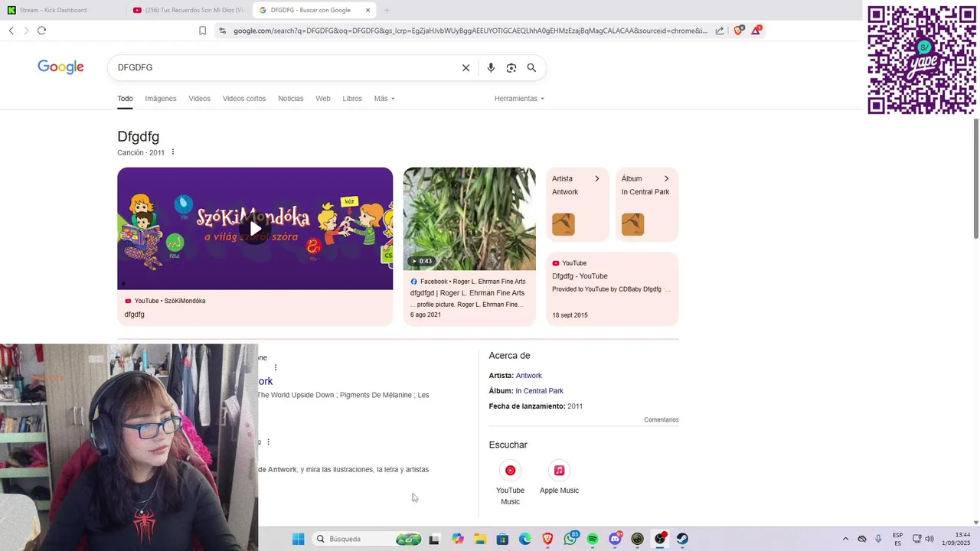Start voice search with microphone
980x551 pixels.
491,68
